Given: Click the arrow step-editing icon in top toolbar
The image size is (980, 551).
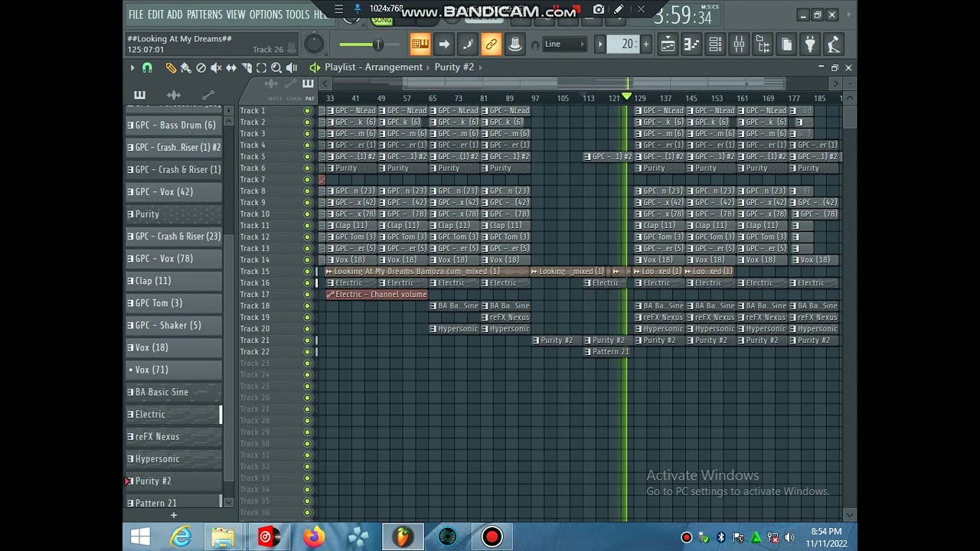Looking at the screenshot, I should coord(443,44).
